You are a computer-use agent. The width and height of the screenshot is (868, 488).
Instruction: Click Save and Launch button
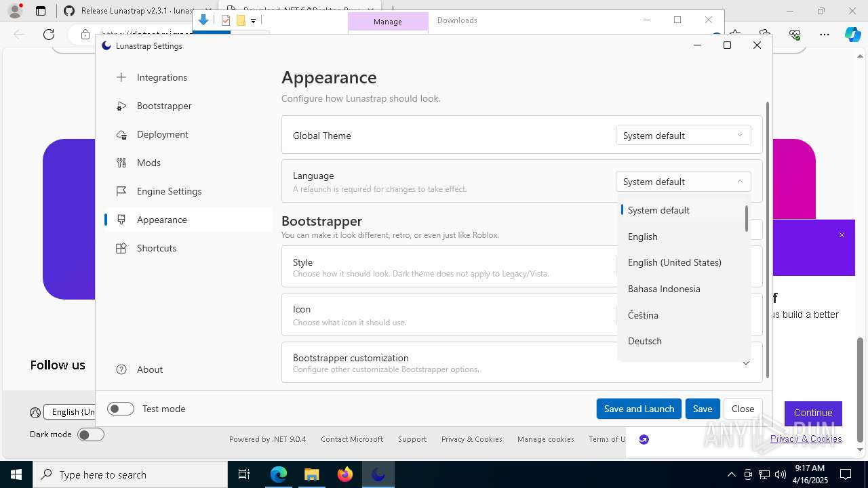tap(639, 409)
